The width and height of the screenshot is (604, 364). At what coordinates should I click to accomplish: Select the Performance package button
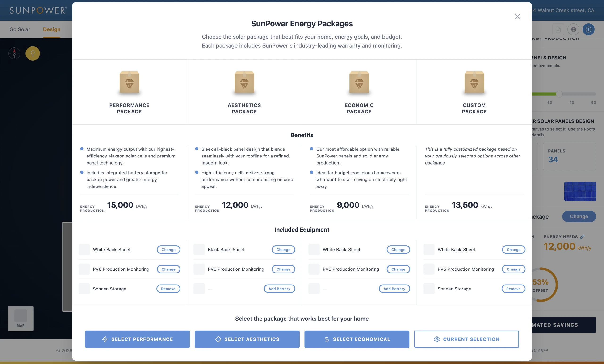click(x=137, y=339)
